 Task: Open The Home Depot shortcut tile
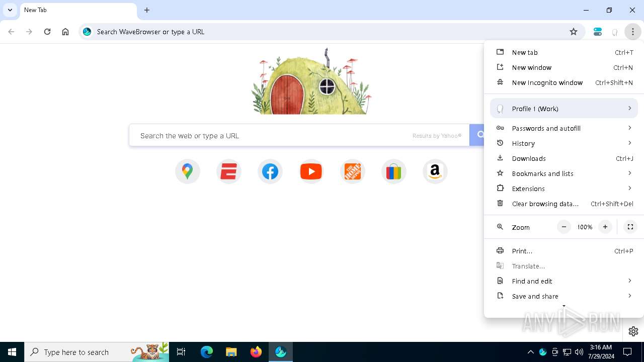[352, 171]
